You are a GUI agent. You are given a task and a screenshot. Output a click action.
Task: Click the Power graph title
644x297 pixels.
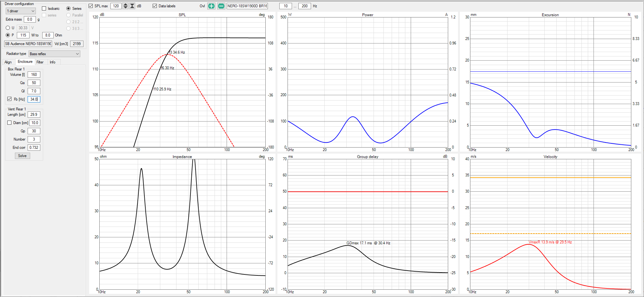pos(368,15)
